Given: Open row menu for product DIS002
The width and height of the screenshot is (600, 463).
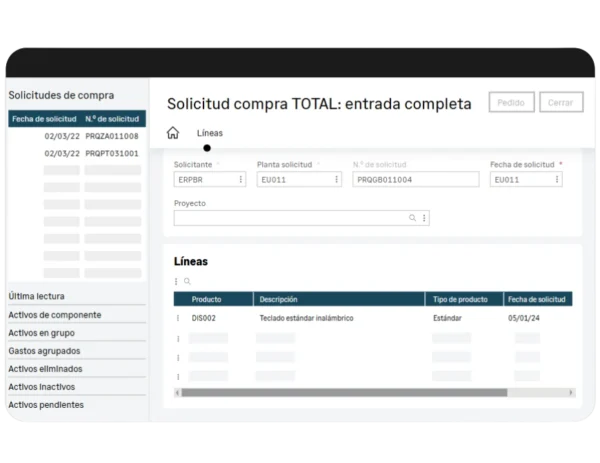Looking at the screenshot, I should (x=178, y=318).
